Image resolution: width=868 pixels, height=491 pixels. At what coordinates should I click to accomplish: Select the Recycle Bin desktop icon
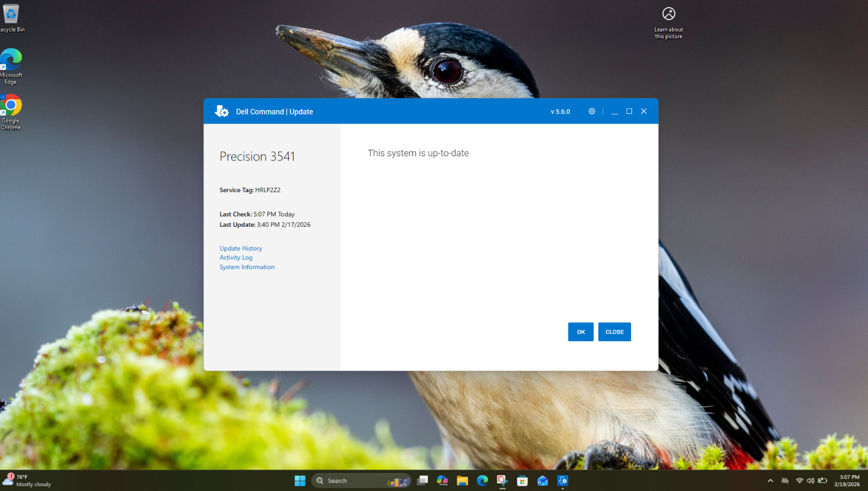(x=11, y=18)
